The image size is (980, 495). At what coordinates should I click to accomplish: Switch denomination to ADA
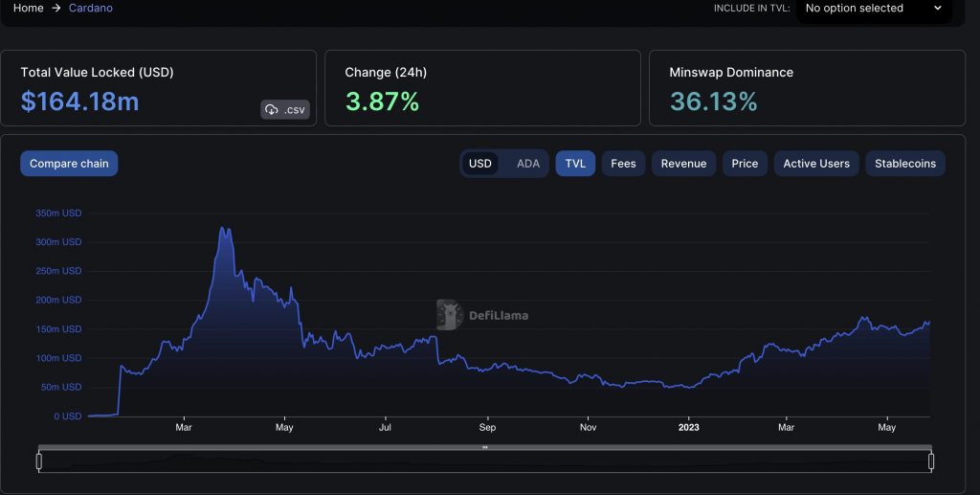point(528,163)
